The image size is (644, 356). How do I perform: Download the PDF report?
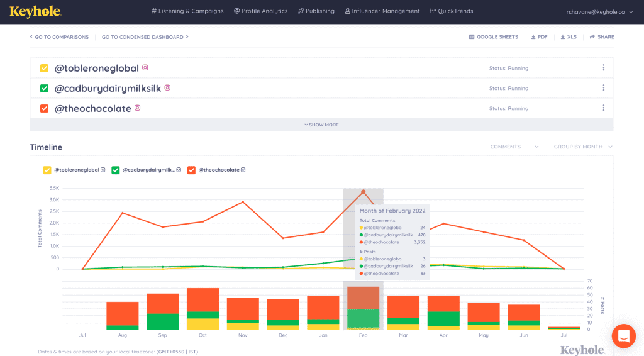click(539, 37)
